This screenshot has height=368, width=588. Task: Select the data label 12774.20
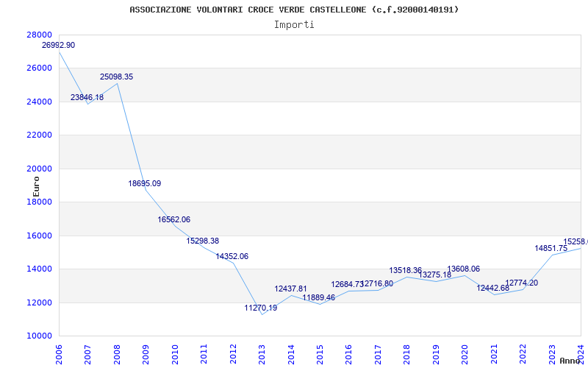pos(522,283)
